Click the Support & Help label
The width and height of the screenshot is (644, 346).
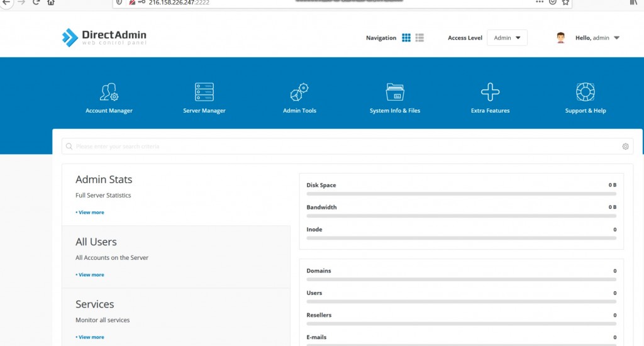click(x=586, y=111)
